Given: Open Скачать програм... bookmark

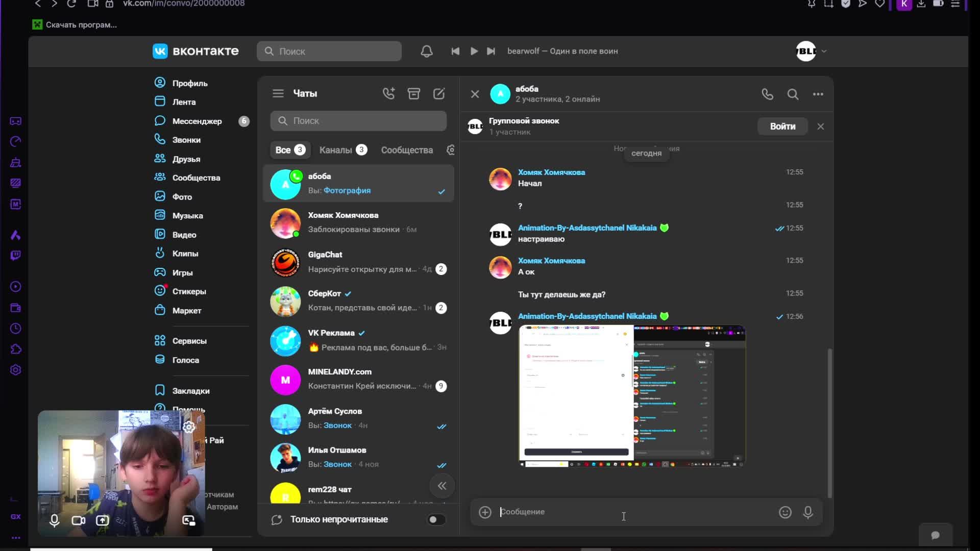Looking at the screenshot, I should tap(75, 24).
